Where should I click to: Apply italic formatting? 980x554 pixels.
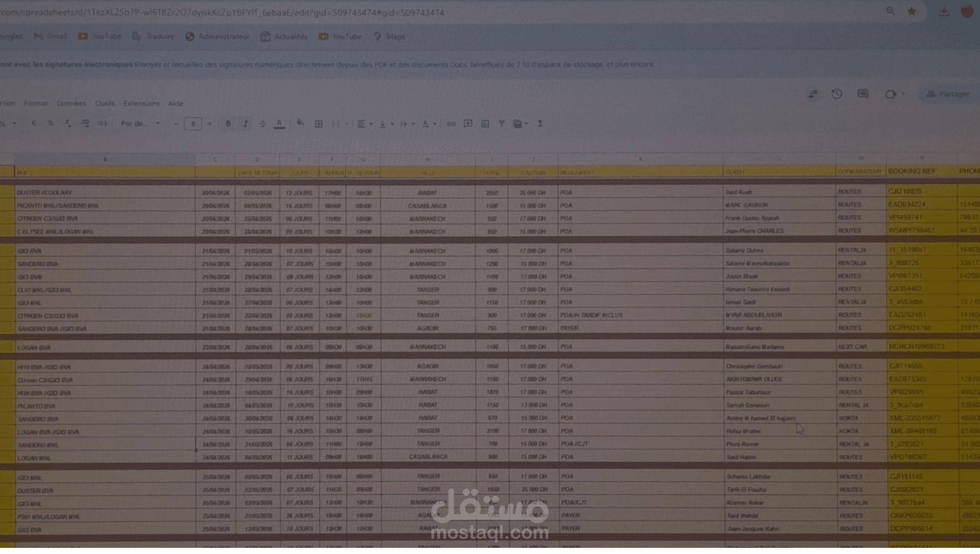[245, 124]
